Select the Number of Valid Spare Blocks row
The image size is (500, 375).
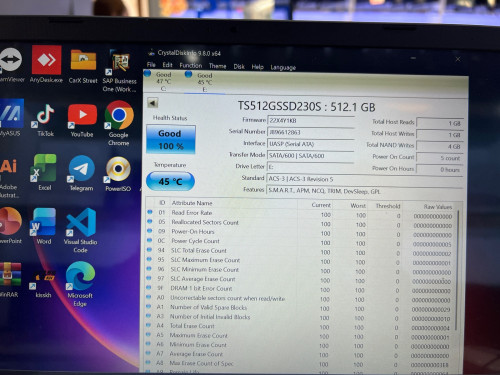pyautogui.click(x=299, y=308)
